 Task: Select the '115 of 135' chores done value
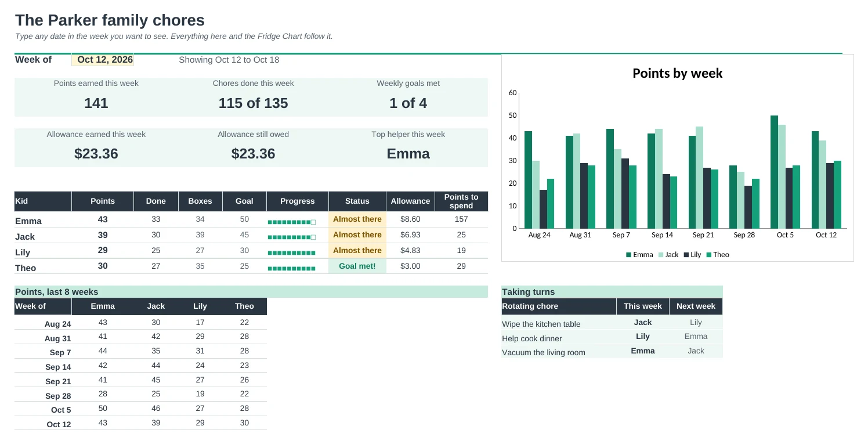(x=253, y=103)
